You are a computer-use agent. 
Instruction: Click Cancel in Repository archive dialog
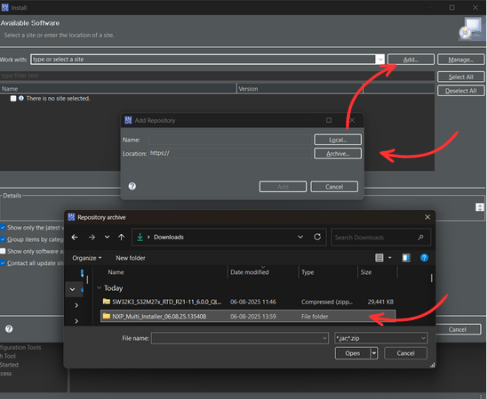(405, 353)
